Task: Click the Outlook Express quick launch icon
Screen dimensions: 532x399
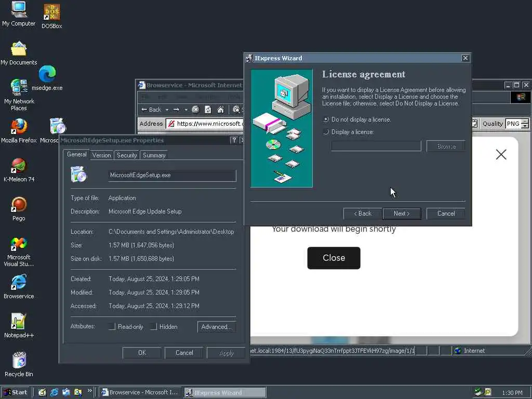Action: [x=66, y=392]
